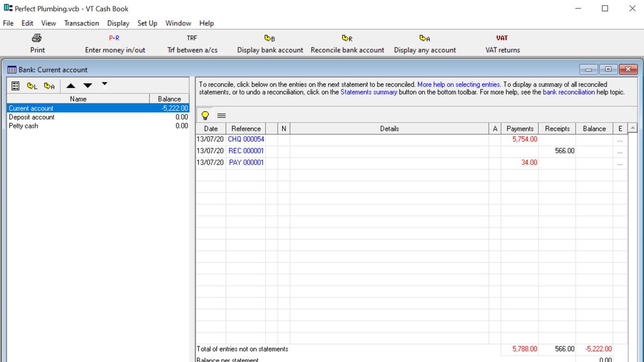
Task: Open Enter money in/out
Action: tap(115, 43)
